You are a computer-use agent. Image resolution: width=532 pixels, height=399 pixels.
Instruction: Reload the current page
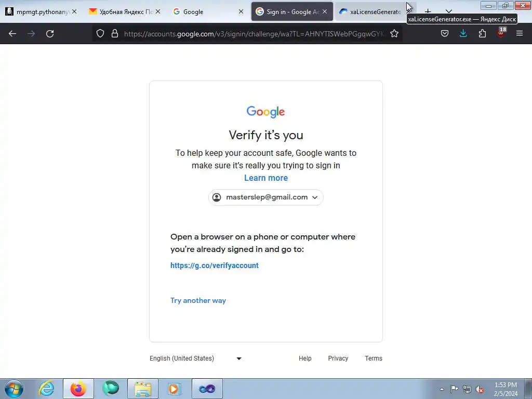click(x=50, y=34)
